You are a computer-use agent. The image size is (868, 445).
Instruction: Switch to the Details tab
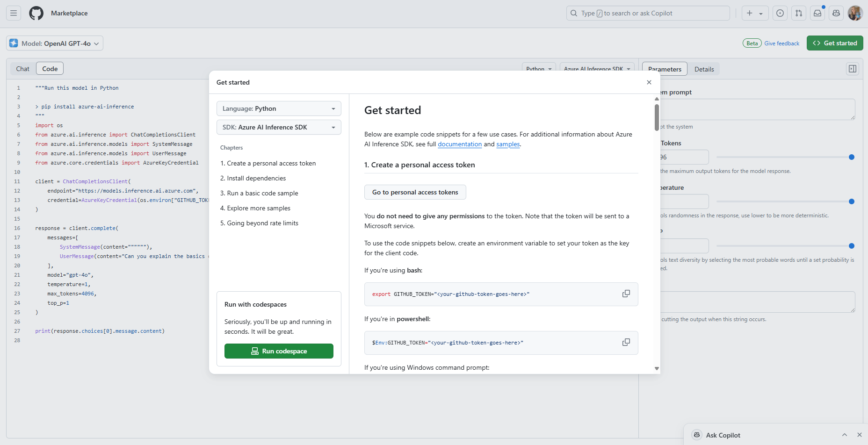(x=704, y=69)
